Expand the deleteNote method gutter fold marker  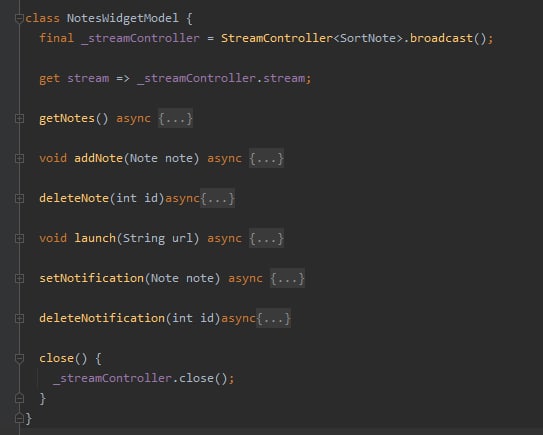tap(19, 198)
